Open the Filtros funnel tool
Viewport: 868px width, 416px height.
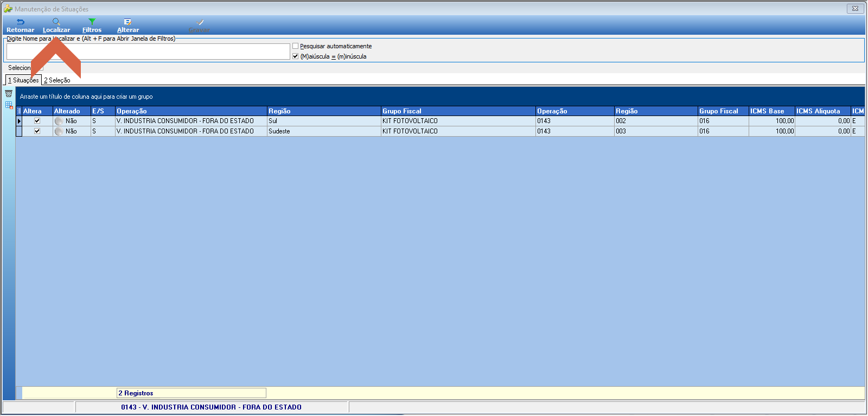click(92, 25)
